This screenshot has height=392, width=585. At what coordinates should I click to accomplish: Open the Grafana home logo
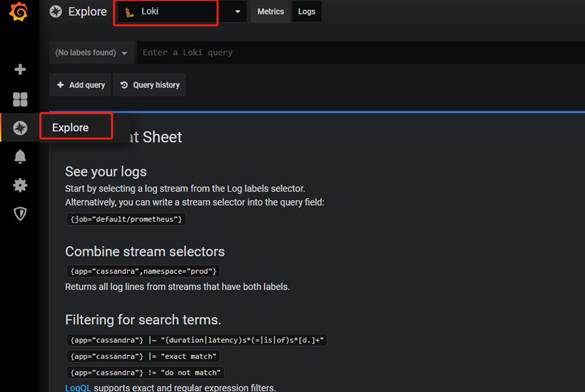19,12
